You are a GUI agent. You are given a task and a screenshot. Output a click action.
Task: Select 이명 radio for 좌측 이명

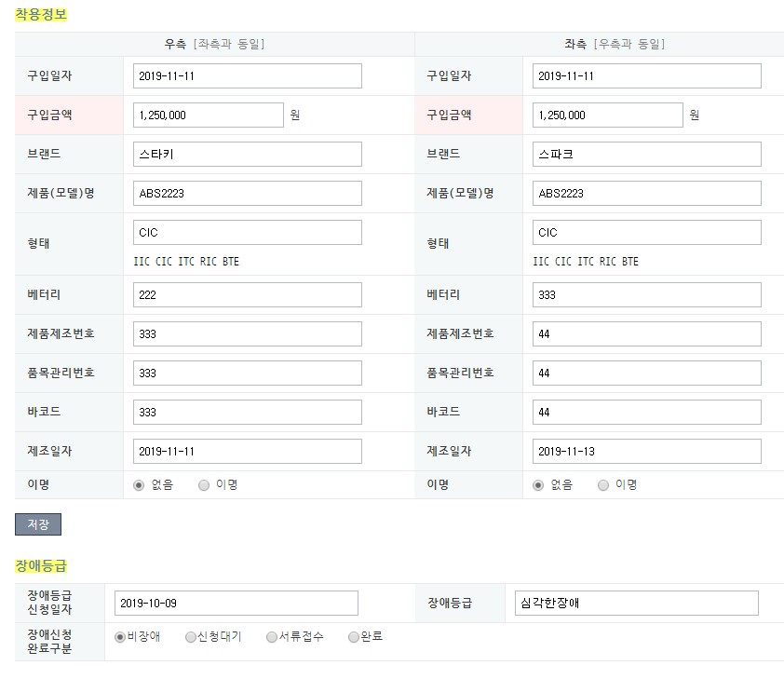(603, 484)
